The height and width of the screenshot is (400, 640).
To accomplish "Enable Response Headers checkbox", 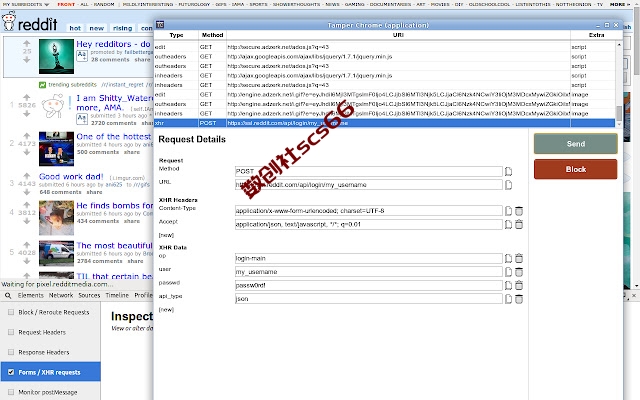I will pyautogui.click(x=11, y=352).
